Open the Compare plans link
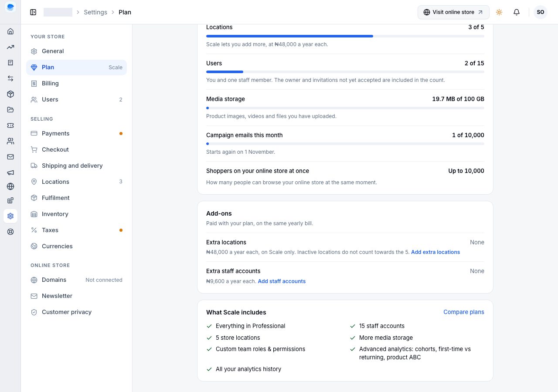Screen dimensions: 558x392 [x=464, y=312]
